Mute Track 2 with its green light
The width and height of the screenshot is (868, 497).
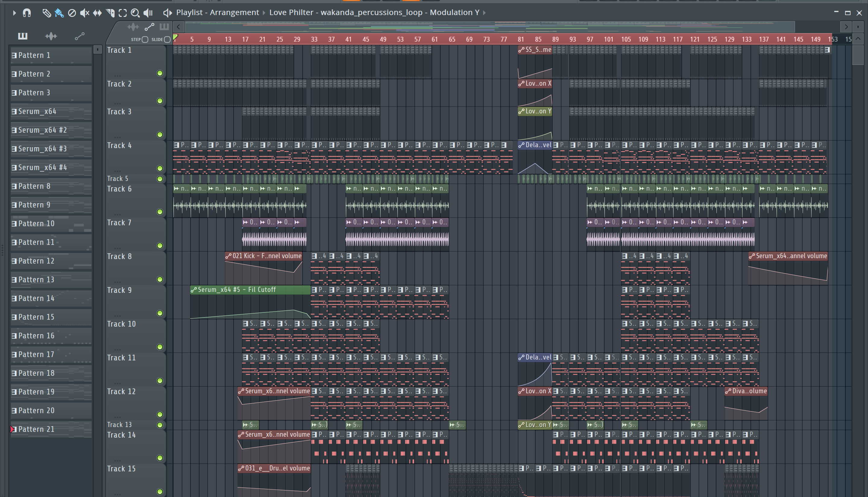160,101
